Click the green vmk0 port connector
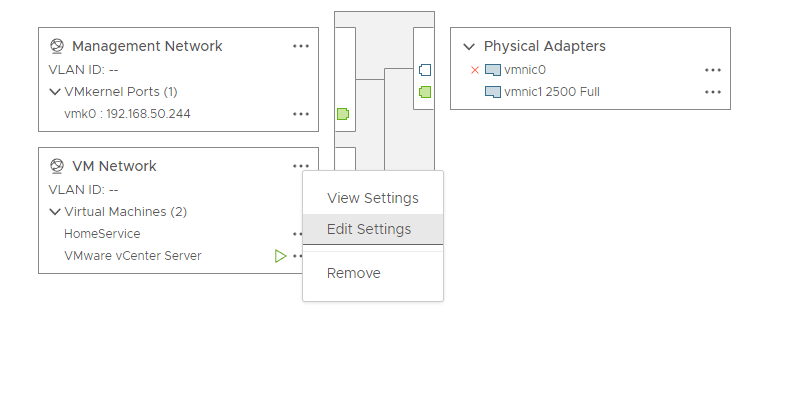 342,114
